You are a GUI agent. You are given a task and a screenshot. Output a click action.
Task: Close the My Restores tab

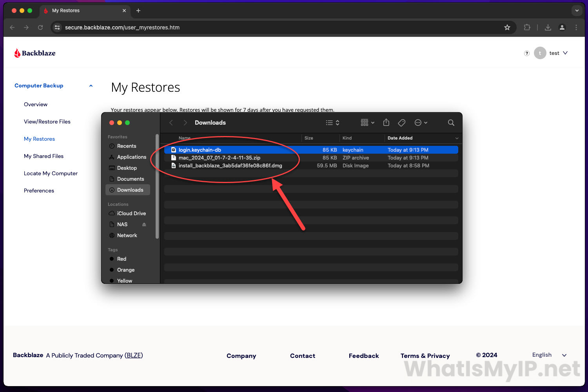pyautogui.click(x=124, y=11)
